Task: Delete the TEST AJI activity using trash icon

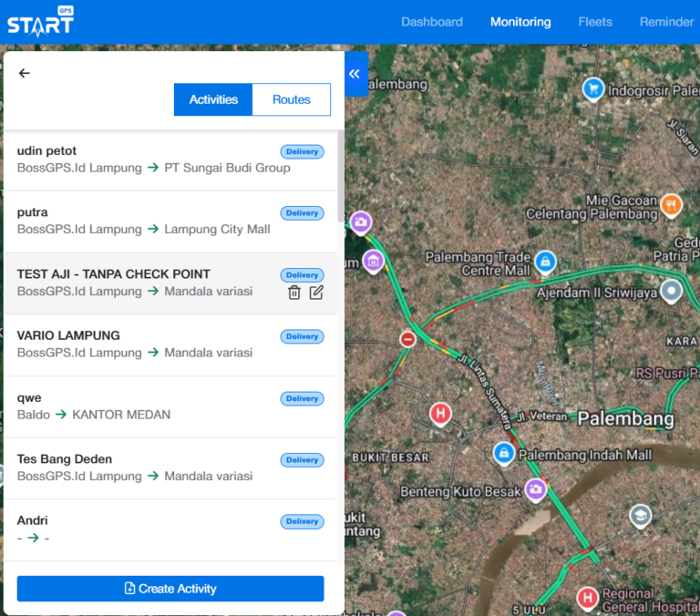Action: coord(294,293)
